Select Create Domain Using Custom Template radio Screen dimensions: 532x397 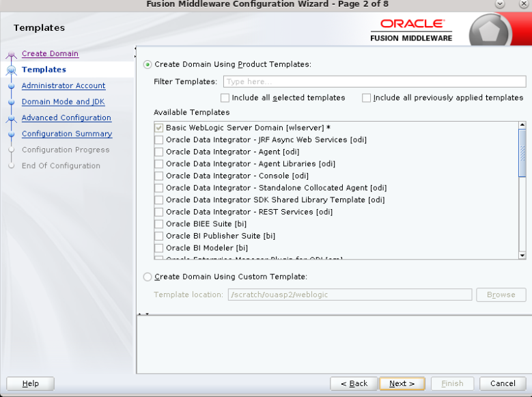(x=148, y=277)
